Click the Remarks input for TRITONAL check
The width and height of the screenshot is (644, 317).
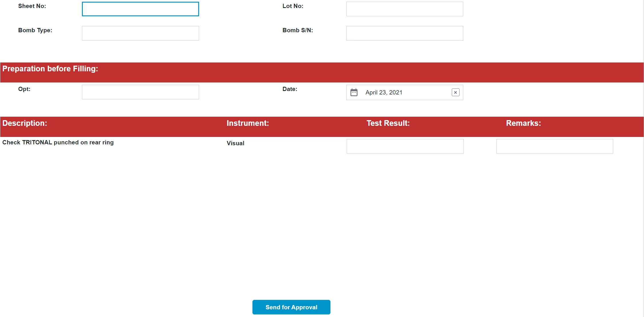pyautogui.click(x=554, y=146)
